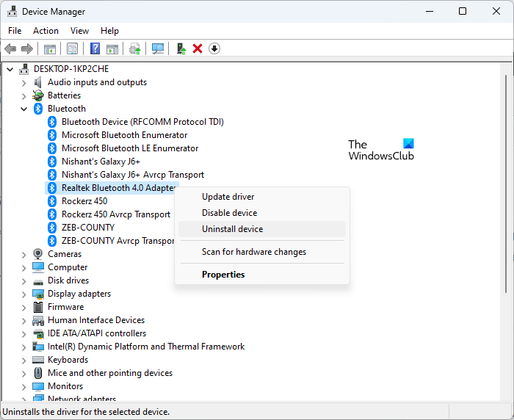Collapse the Bluetooth category
This screenshot has height=420, width=514.
(x=24, y=109)
